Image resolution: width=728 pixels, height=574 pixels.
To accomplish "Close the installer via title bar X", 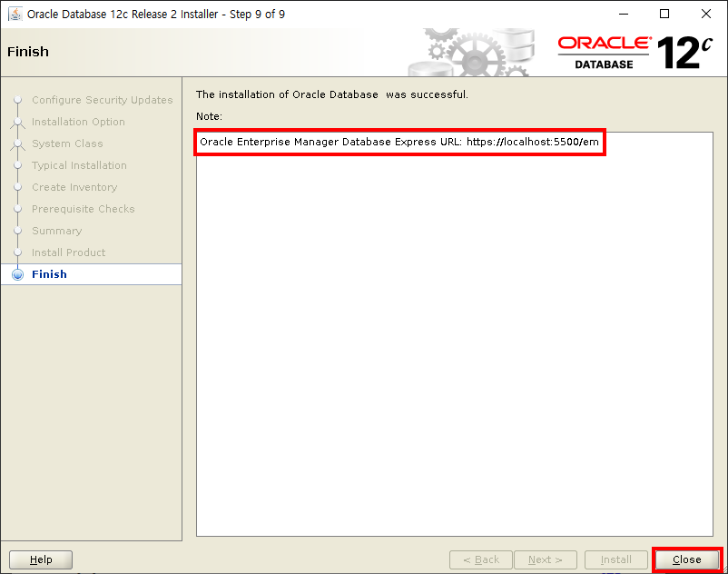I will tap(706, 14).
